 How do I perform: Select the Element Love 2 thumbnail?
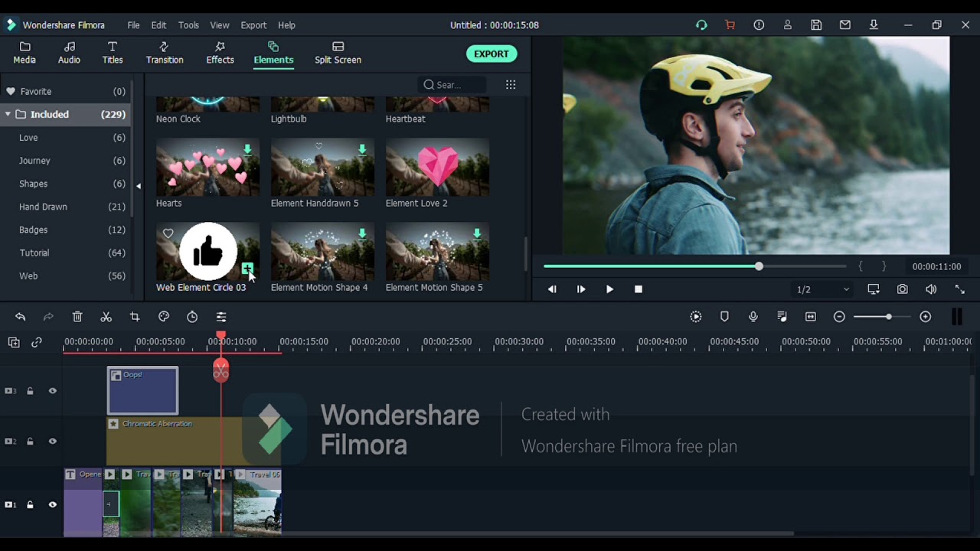tap(437, 168)
